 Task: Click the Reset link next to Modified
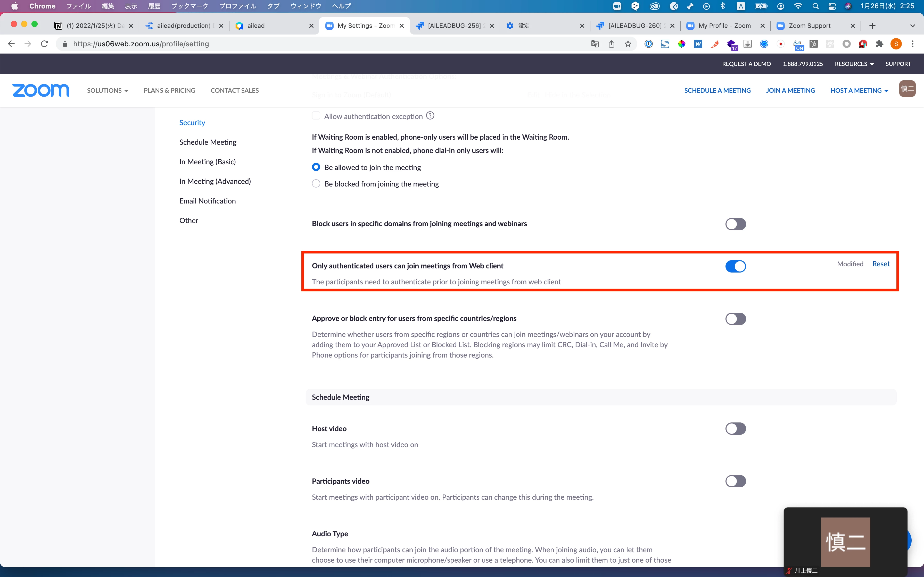pos(881,264)
